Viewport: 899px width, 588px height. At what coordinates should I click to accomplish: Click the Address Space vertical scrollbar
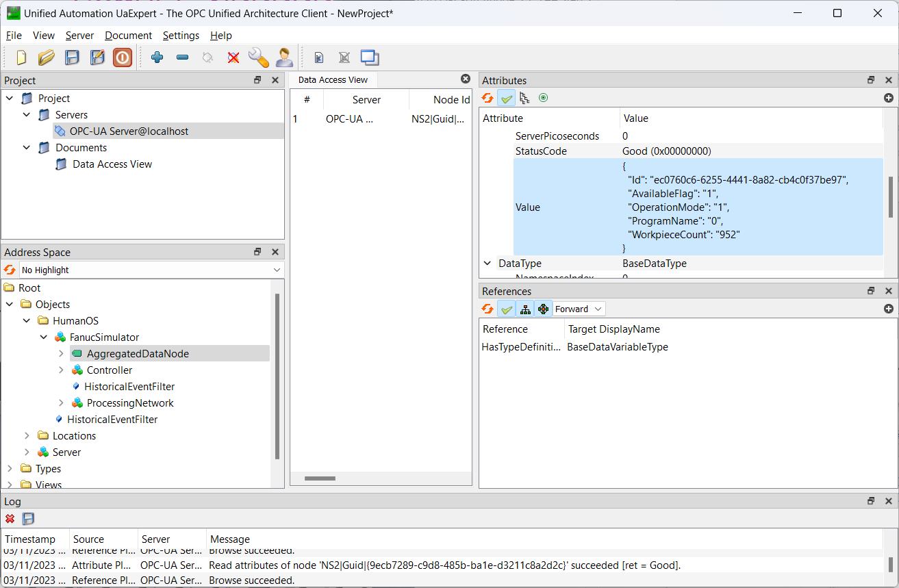pyautogui.click(x=277, y=376)
